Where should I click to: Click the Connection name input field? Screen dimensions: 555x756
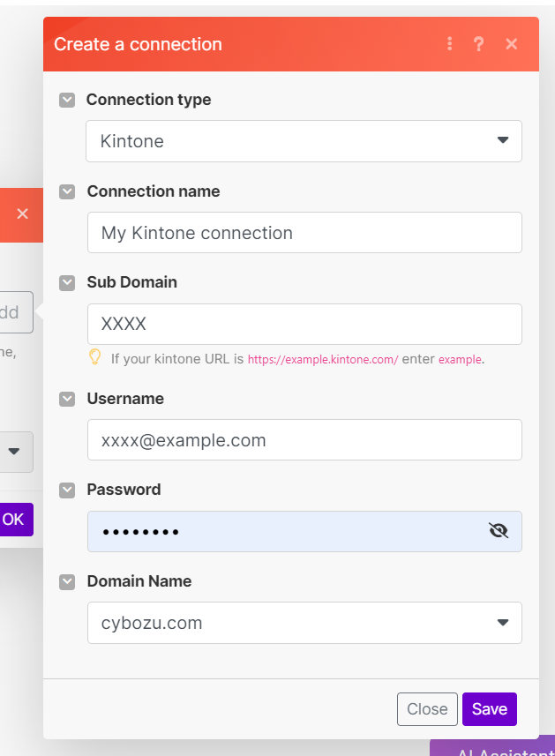point(304,233)
